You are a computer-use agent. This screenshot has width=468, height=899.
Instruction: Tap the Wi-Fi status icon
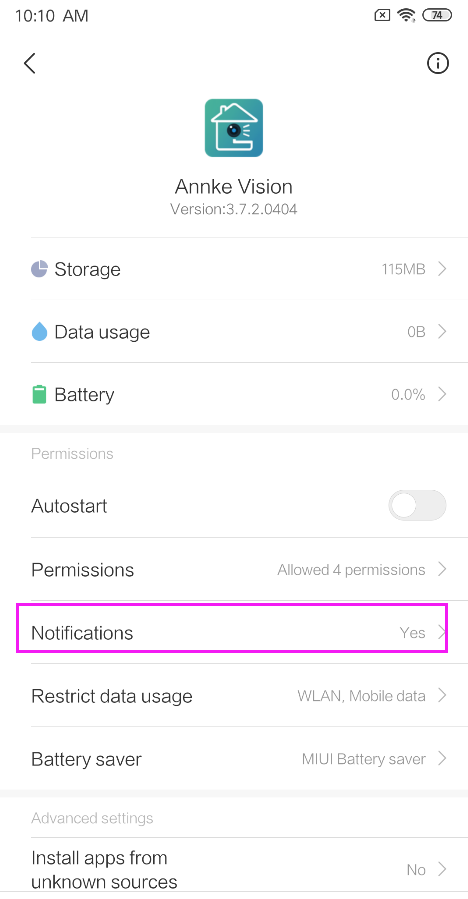coord(407,15)
